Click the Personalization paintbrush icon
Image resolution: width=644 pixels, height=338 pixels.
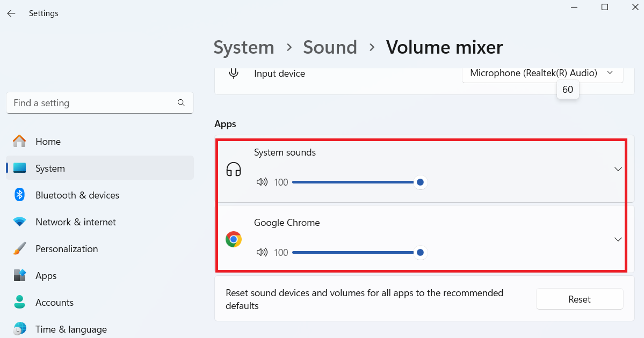(x=19, y=248)
